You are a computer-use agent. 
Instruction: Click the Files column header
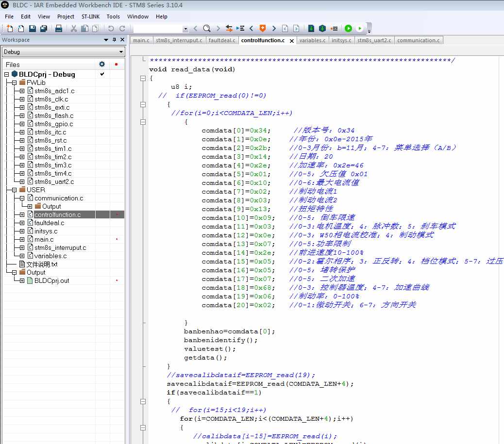coord(49,64)
